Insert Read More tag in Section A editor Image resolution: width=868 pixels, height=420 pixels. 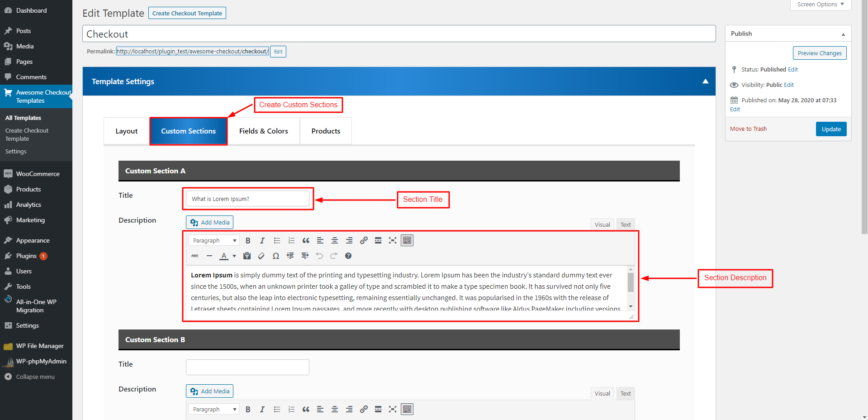tap(378, 240)
